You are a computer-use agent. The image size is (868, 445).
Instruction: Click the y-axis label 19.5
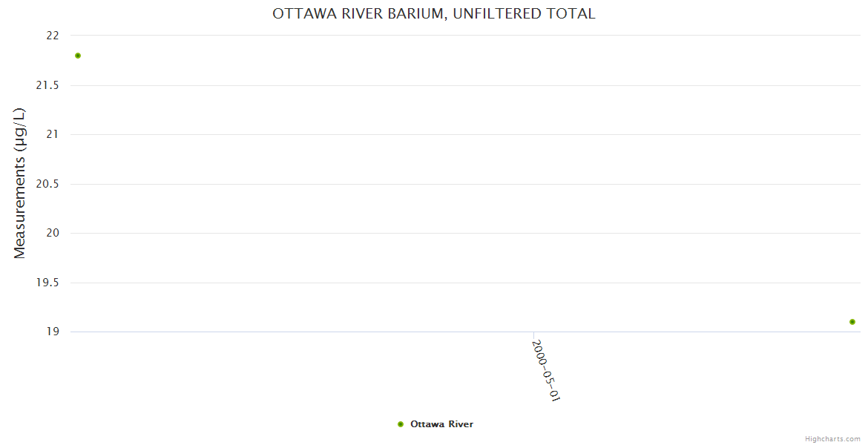tap(47, 283)
